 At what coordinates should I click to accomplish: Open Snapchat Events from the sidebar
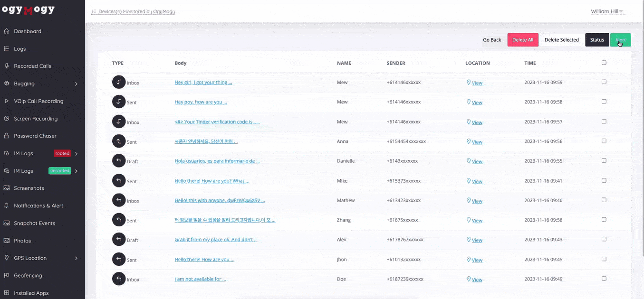34,223
